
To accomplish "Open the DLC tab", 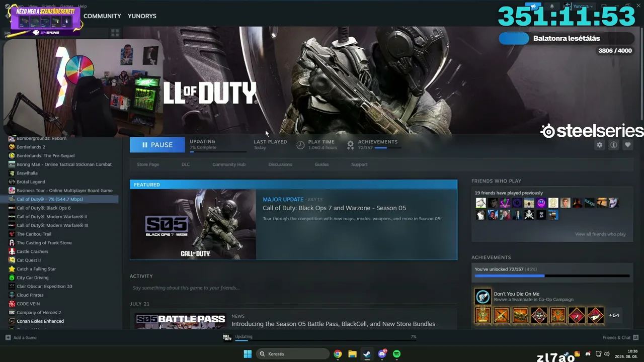I will click(x=186, y=164).
